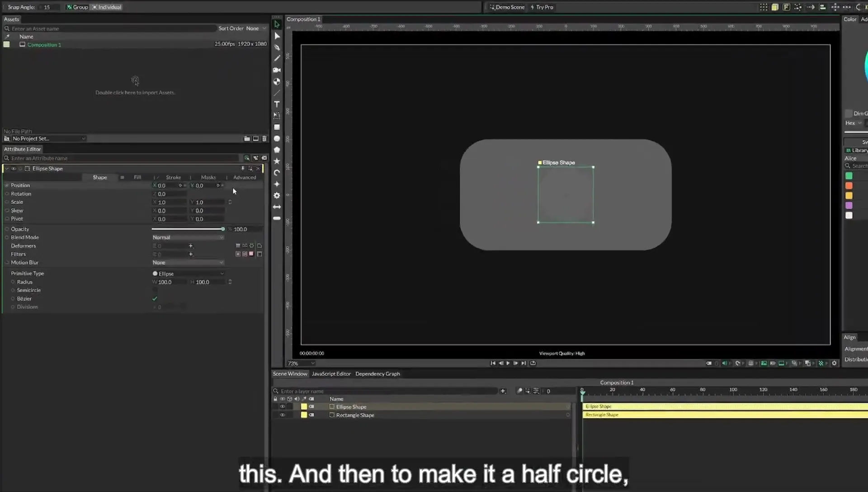Screen dimensions: 868x492
Task: Toggle visibility of the Rectangle Shape layer
Action: click(x=283, y=415)
